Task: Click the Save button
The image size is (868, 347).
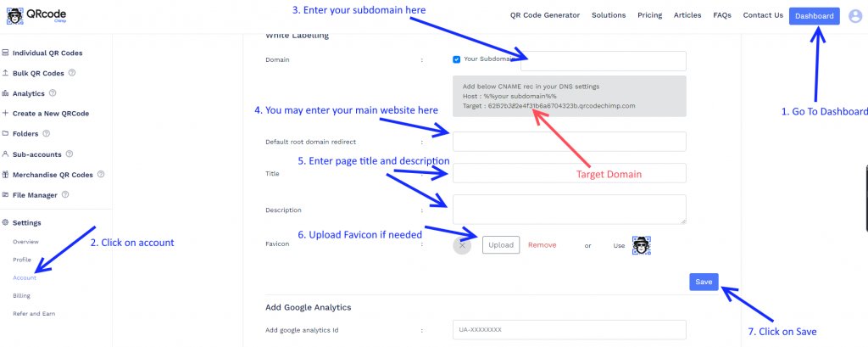Action: [x=704, y=282]
